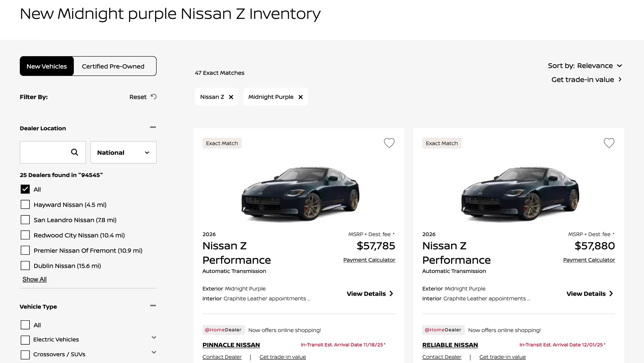Click In-Transit Est. Arrival Date 11/18/25 text
The width and height of the screenshot is (644, 363).
pos(343,345)
